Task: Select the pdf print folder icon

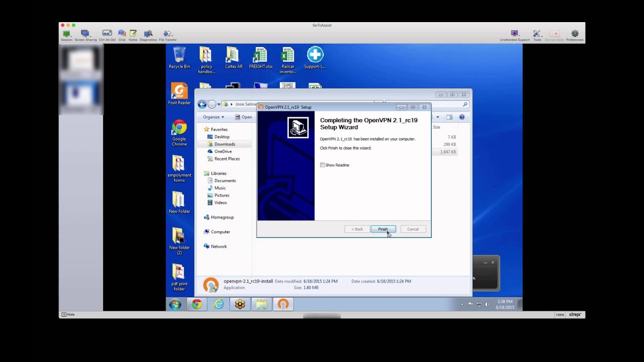Action: (x=179, y=278)
